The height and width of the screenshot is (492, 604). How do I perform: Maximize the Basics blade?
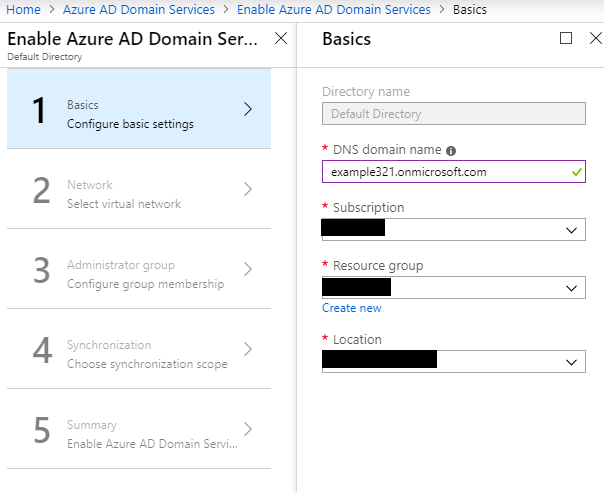coord(565,38)
